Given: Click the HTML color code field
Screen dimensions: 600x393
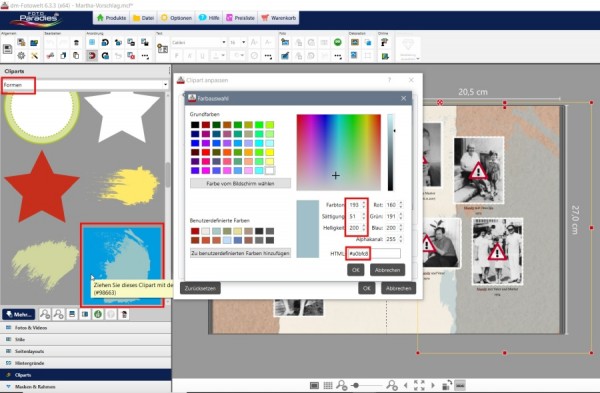Looking at the screenshot, I should coord(374,253).
